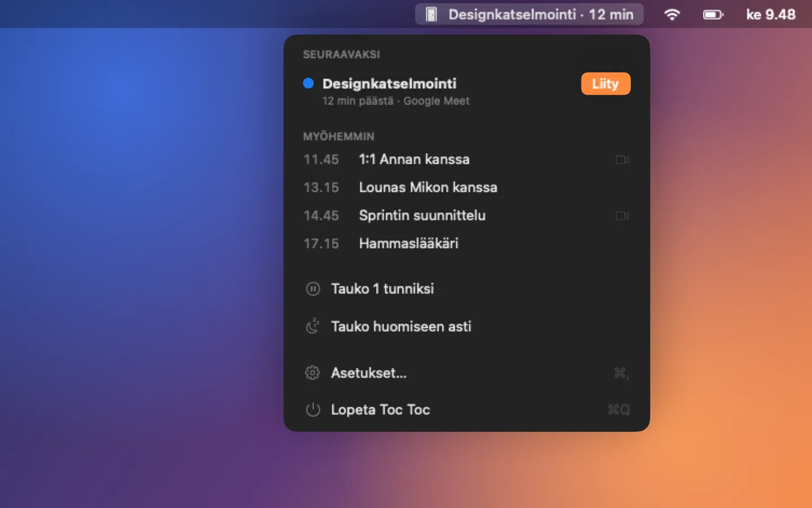
Task: Select the Lounas Mikon kanssa event
Action: pos(466,187)
